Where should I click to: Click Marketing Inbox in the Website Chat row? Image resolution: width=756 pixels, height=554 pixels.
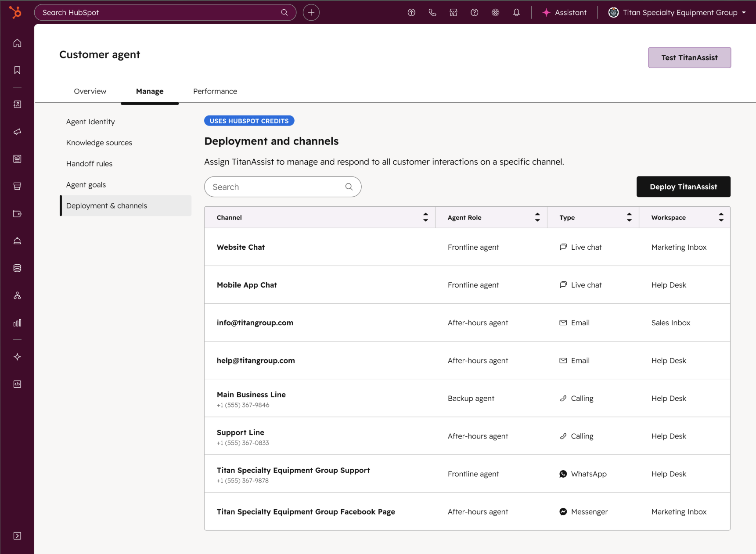point(679,247)
